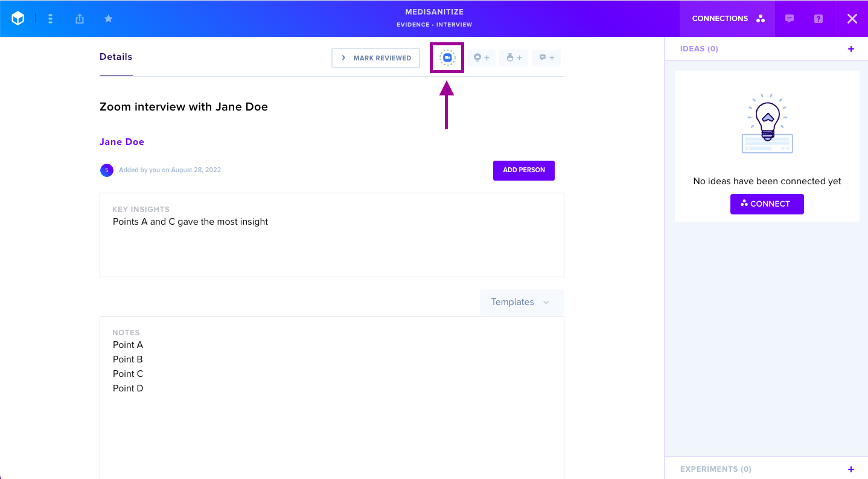Open the Jane Doe person link

click(x=122, y=142)
